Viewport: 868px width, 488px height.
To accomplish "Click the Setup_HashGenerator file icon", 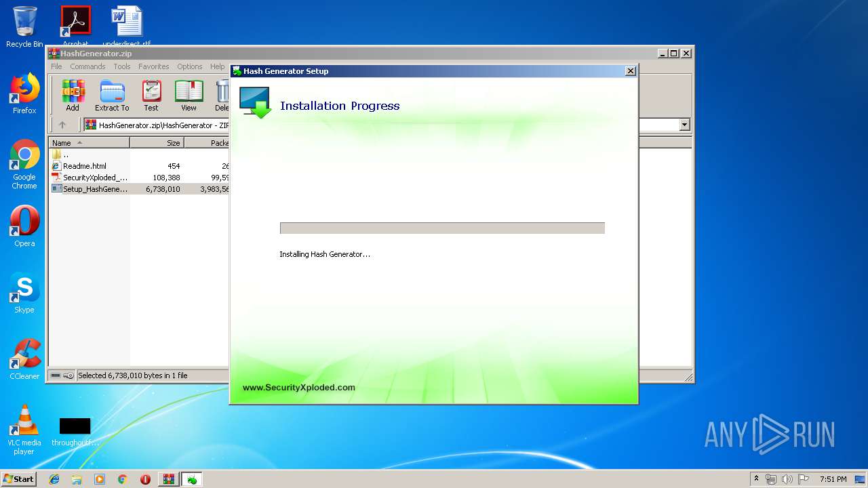I will [56, 189].
